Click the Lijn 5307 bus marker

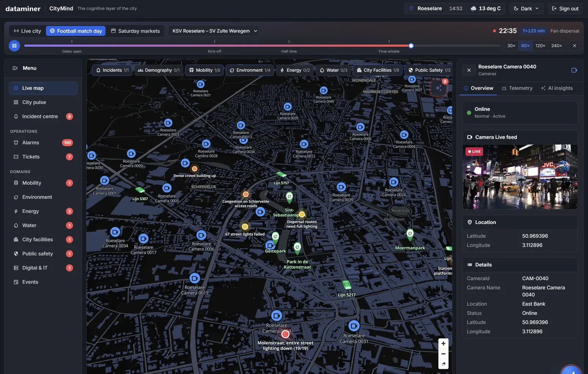coord(140,190)
